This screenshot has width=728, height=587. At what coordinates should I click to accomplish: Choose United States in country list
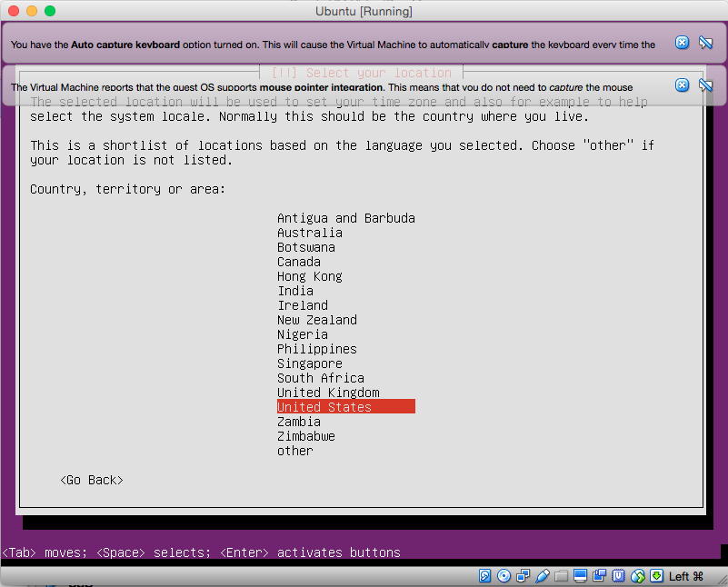(324, 407)
